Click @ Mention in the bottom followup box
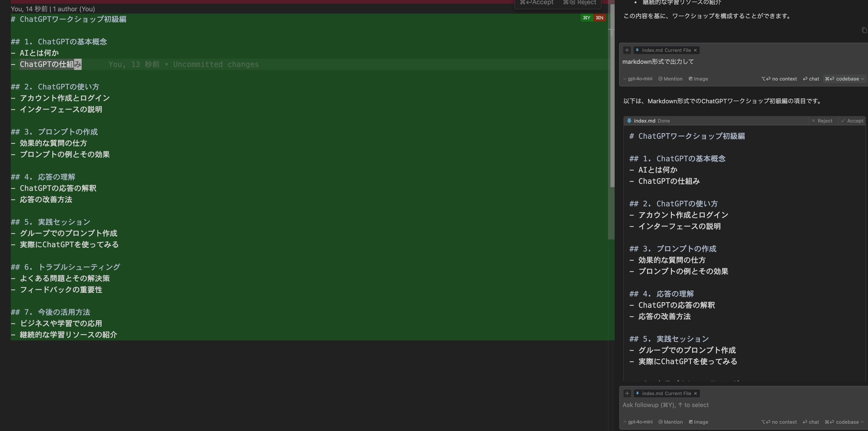 point(670,422)
